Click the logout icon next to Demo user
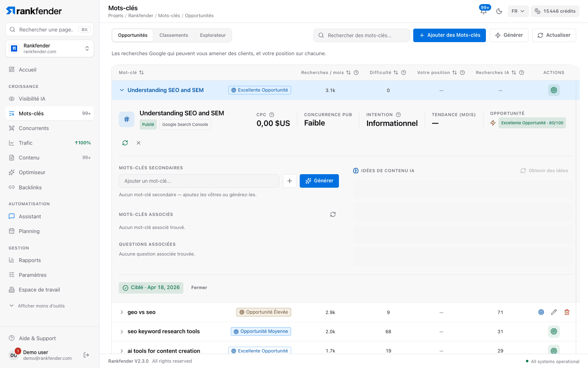 pyautogui.click(x=86, y=355)
